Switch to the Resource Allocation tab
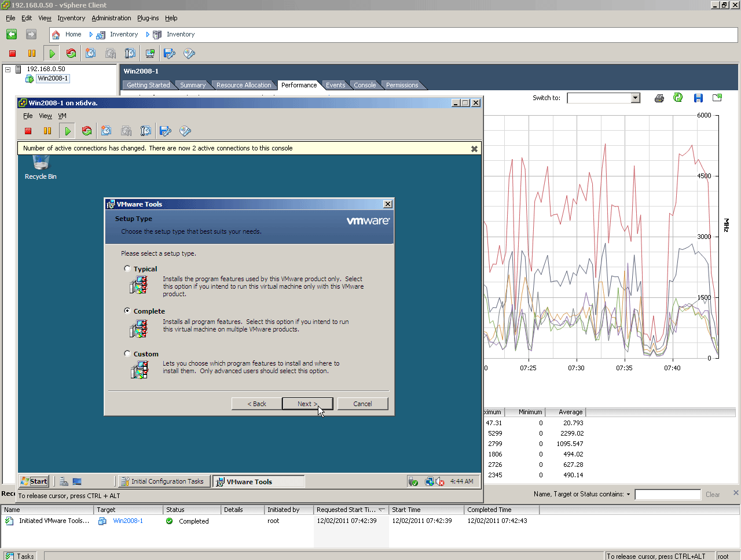Viewport: 741px width, 560px height. (x=244, y=85)
